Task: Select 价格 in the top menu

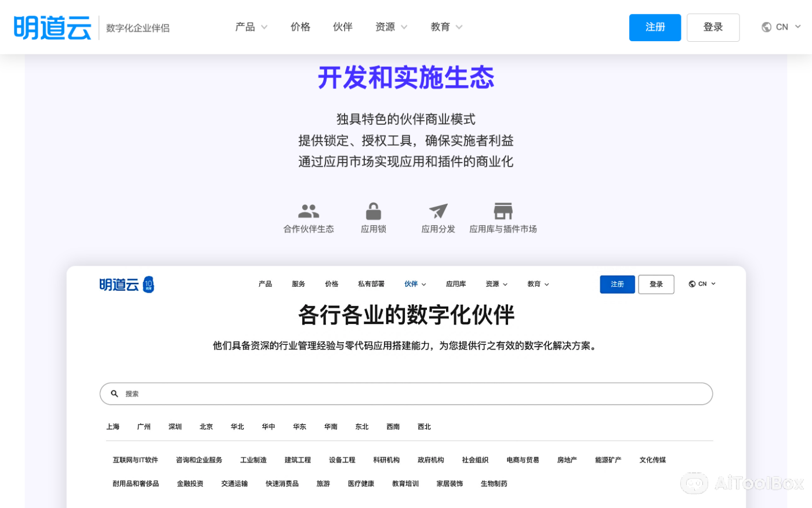Action: pos(300,27)
